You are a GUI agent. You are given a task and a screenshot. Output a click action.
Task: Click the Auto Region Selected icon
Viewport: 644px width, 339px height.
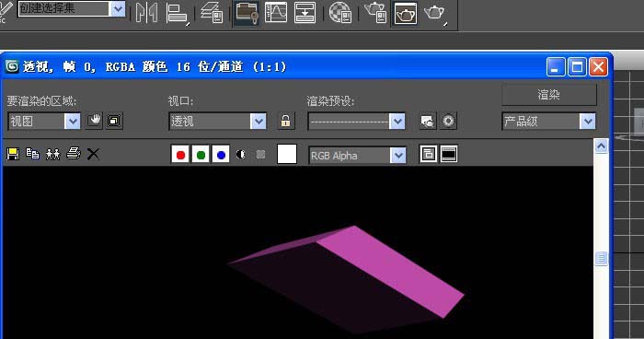114,121
